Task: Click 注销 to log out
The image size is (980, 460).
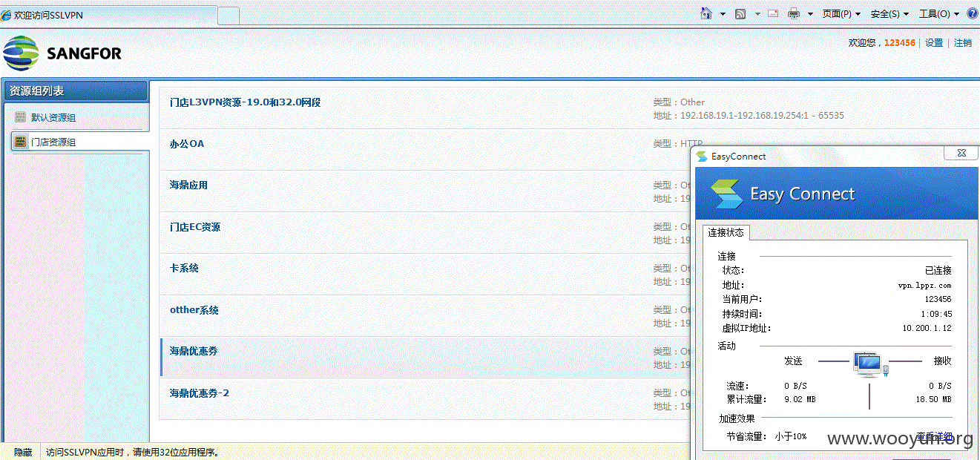Action: (x=963, y=43)
